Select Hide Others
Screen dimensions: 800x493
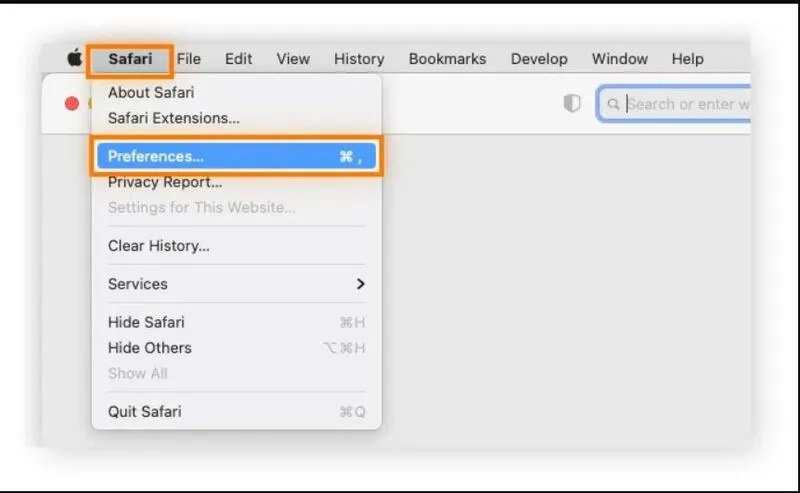(x=236, y=348)
